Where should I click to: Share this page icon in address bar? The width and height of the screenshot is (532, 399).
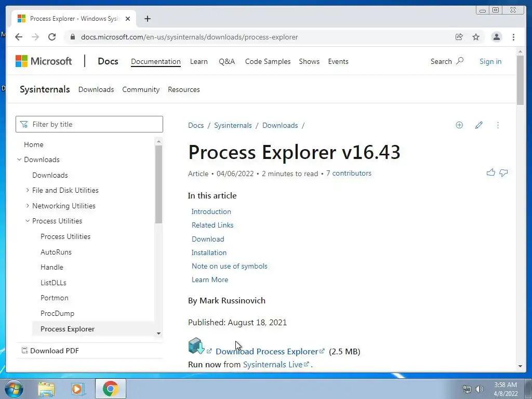pyautogui.click(x=459, y=37)
